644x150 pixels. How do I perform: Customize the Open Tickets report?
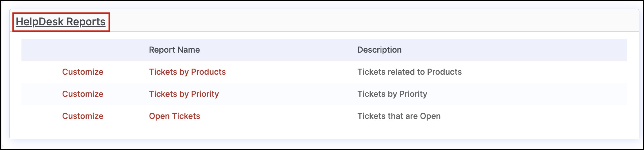point(83,116)
